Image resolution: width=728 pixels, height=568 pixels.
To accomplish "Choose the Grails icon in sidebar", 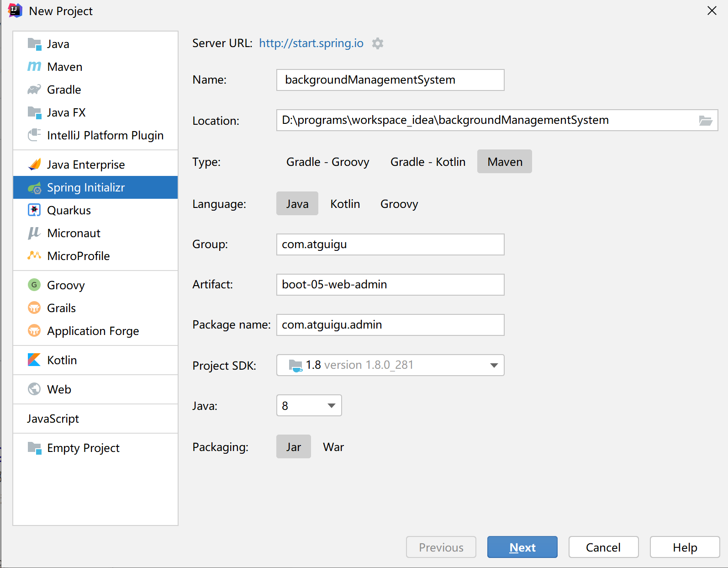I will tap(34, 308).
